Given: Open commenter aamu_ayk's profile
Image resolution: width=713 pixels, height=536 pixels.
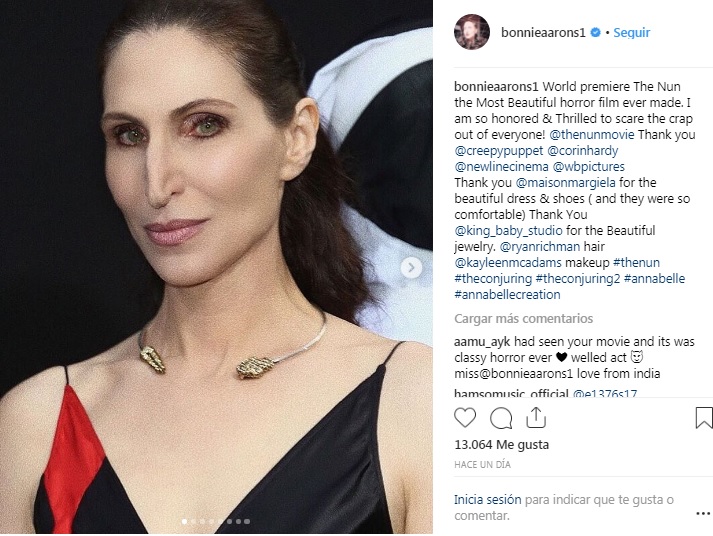Looking at the screenshot, I should click(x=476, y=341).
